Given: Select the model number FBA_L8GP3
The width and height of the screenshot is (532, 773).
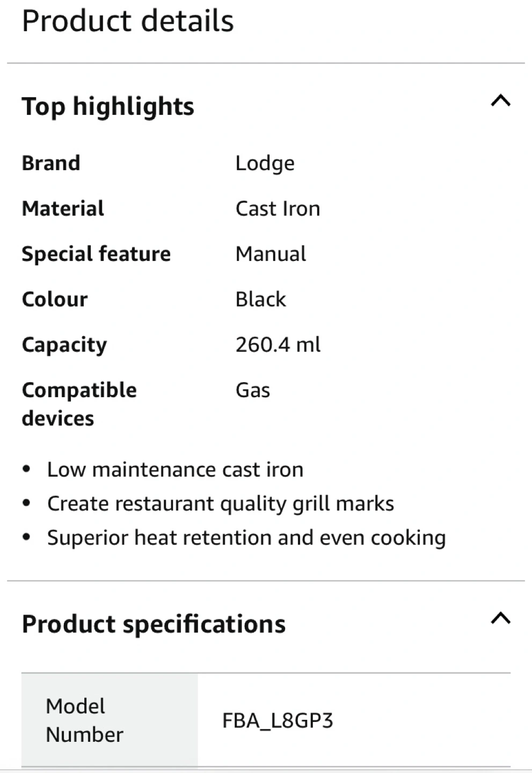Looking at the screenshot, I should 278,720.
